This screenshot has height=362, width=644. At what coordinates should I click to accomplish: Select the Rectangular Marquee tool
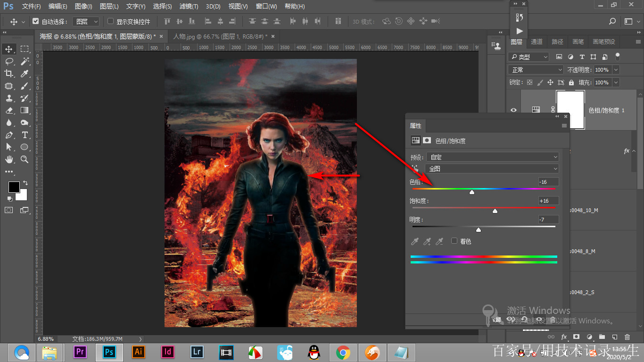[25, 49]
